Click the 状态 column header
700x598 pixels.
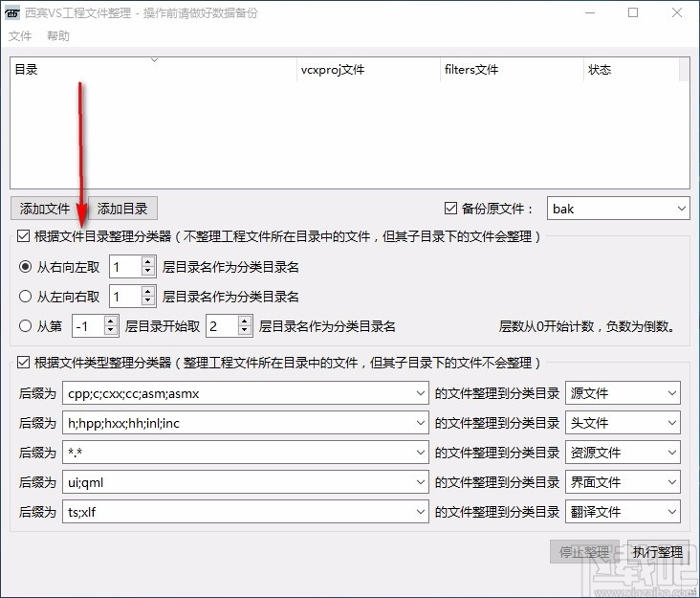point(631,69)
